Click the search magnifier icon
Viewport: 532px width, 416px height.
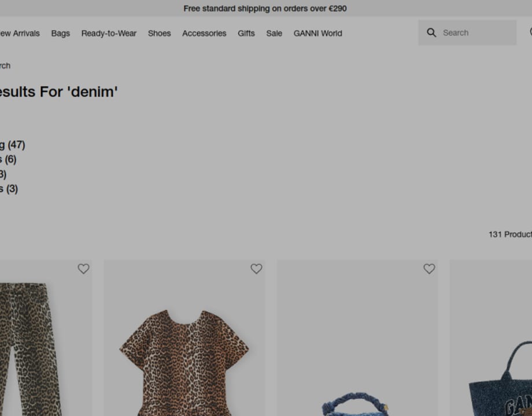click(431, 32)
